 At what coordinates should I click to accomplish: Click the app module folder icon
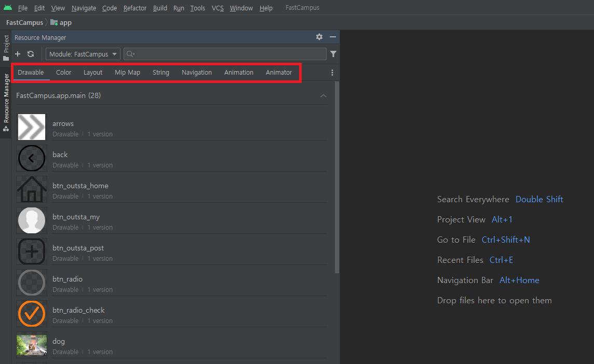[54, 22]
